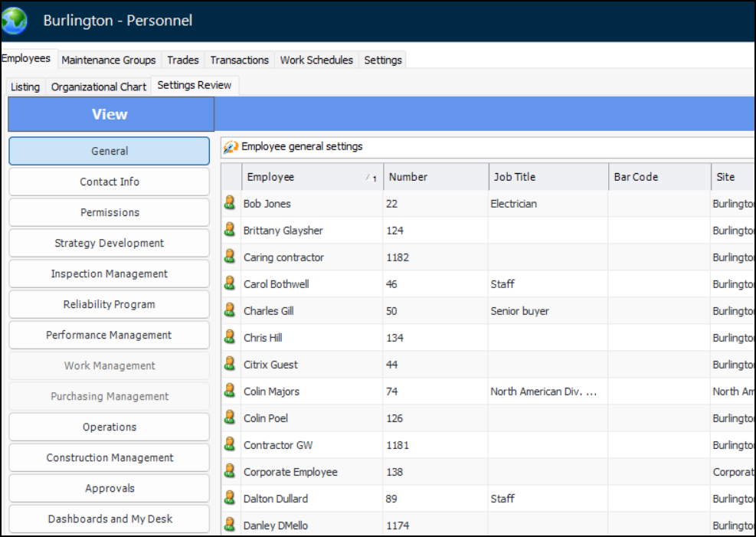Click the Job Title column header
The width and height of the screenshot is (756, 537).
coord(515,177)
